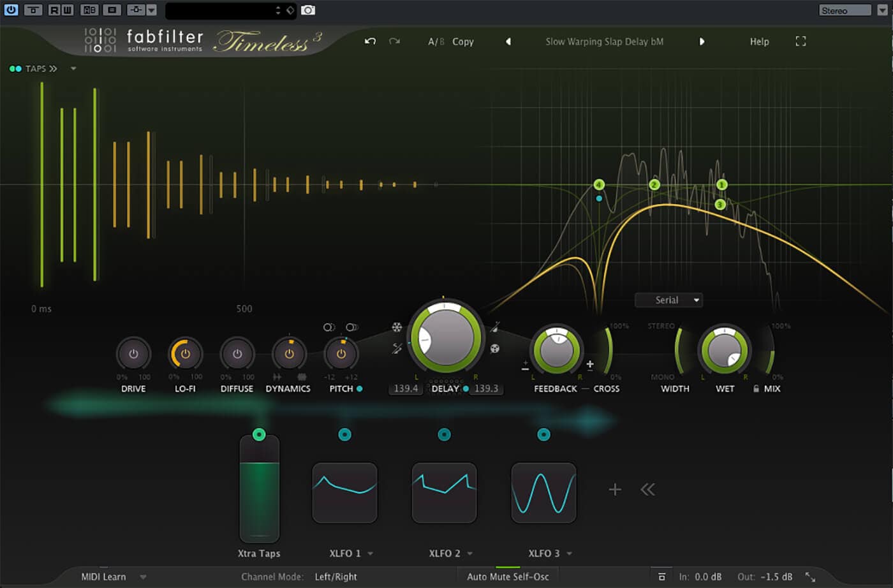This screenshot has height=588, width=893.
Task: Click the left delay time value 139.4
Action: (406, 388)
